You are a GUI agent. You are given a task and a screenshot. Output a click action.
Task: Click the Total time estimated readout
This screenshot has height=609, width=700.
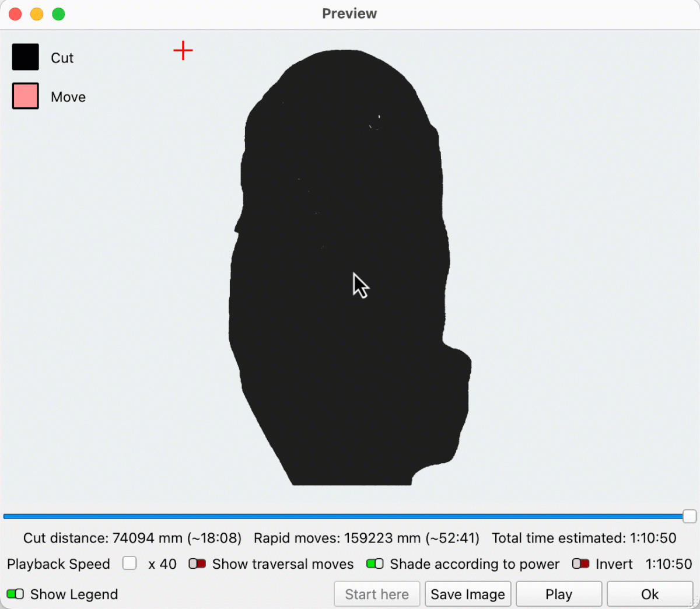(x=584, y=538)
